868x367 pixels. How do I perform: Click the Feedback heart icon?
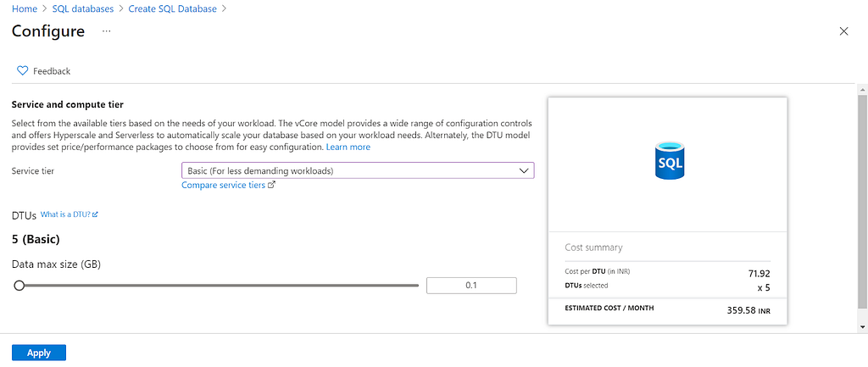pos(22,71)
